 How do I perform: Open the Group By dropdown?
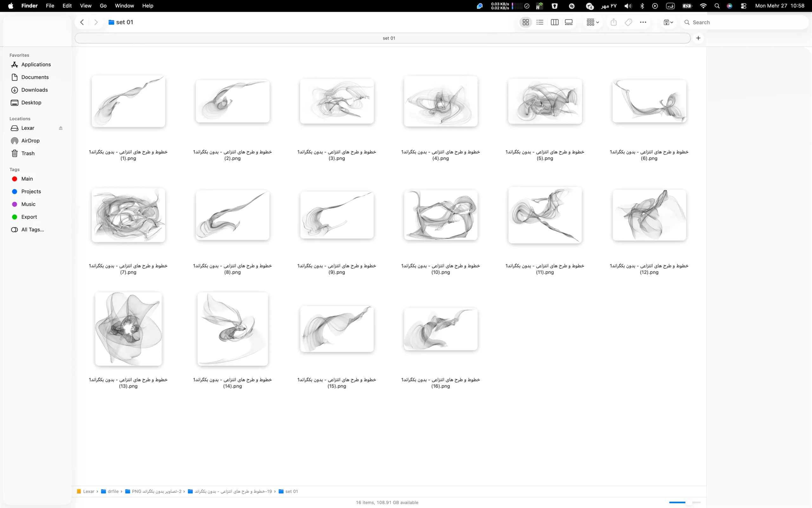593,22
